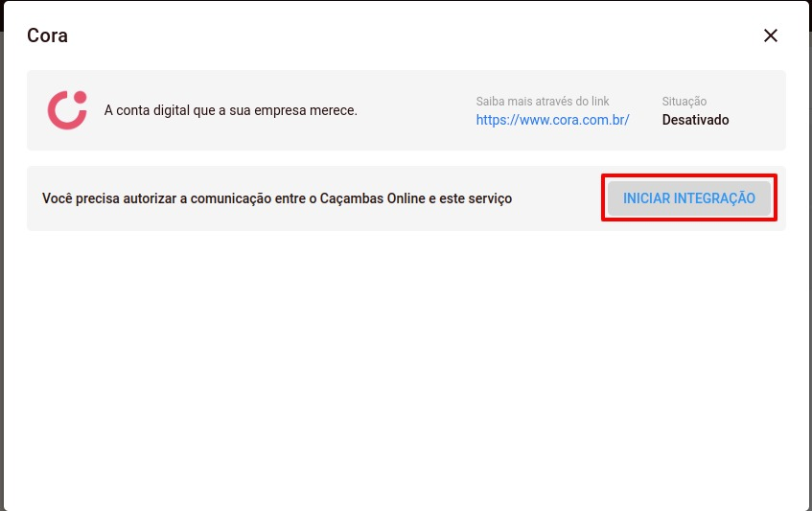Click the 'Situação' label

click(x=684, y=102)
